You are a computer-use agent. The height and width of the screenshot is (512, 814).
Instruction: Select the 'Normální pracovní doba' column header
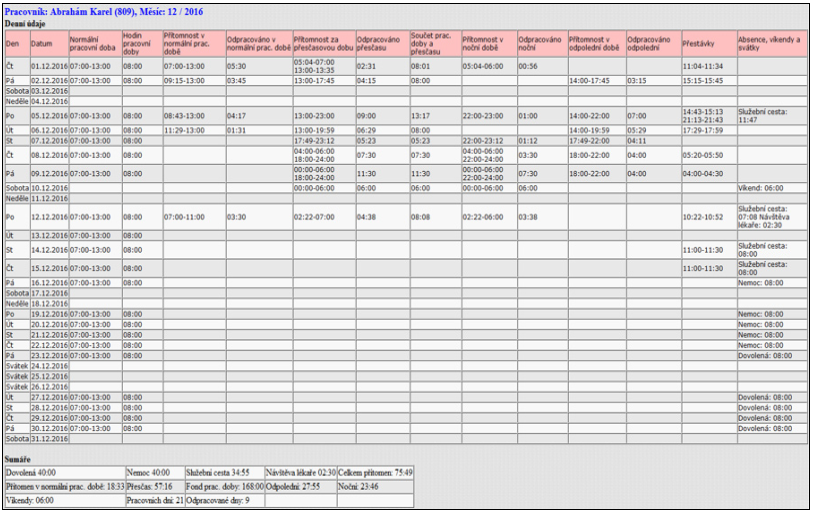tap(96, 44)
